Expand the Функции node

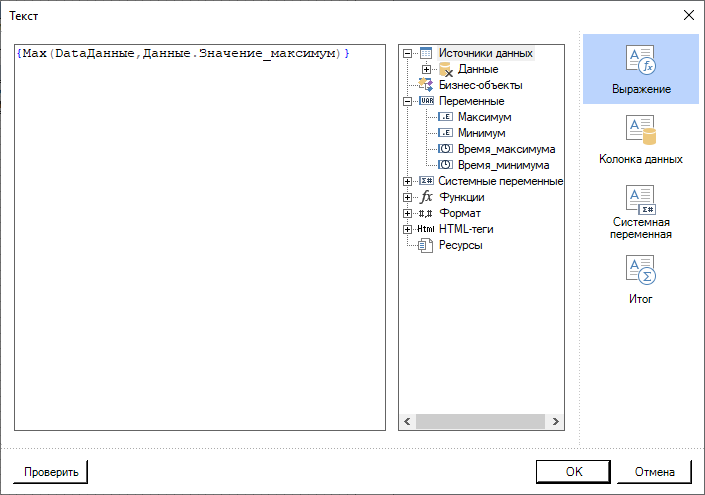tap(407, 197)
